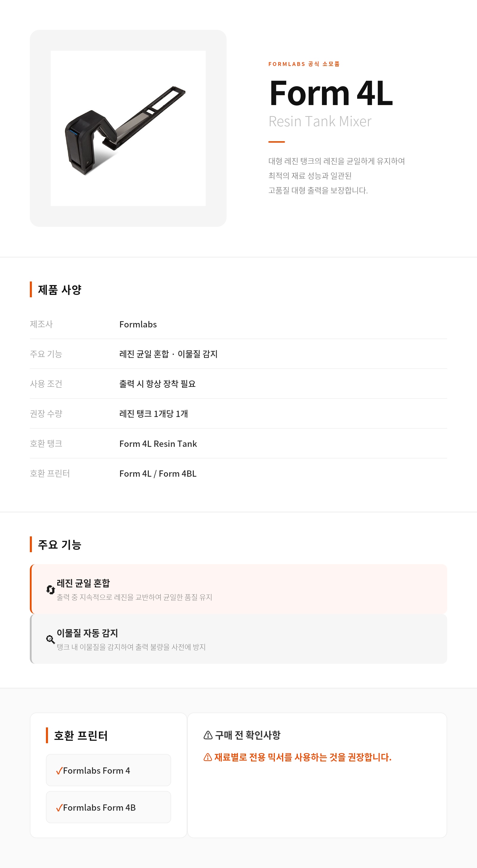Viewport: 477px width, 868px height.
Task: Select the 레진 균일 혼합 feature card
Action: click(238, 589)
